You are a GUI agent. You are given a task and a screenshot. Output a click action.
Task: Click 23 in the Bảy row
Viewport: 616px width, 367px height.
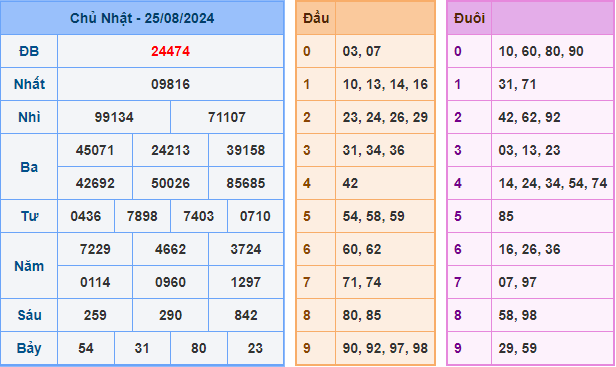pos(255,348)
